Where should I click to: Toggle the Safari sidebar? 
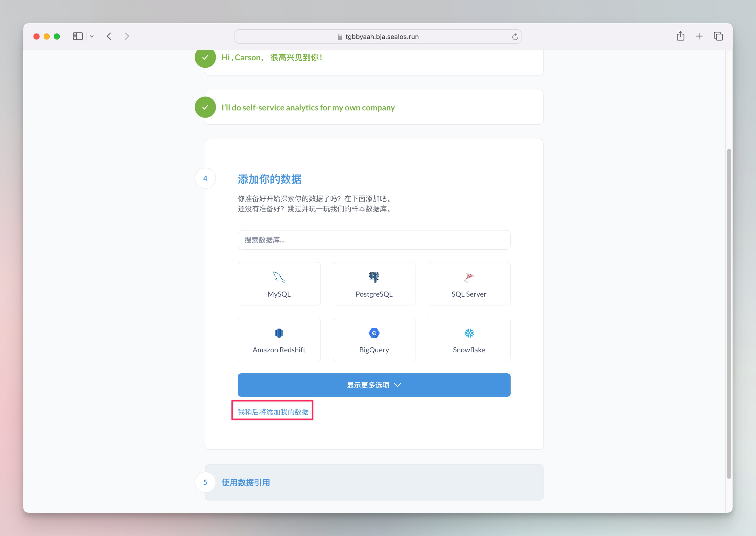[x=78, y=36]
